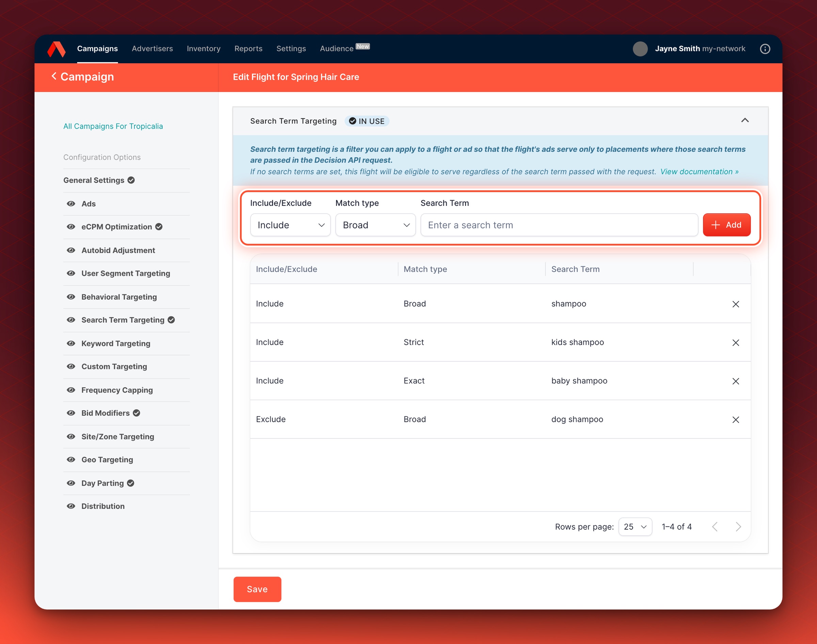The width and height of the screenshot is (817, 644).
Task: Toggle the eye icon for Keyword Targeting
Action: tap(71, 344)
